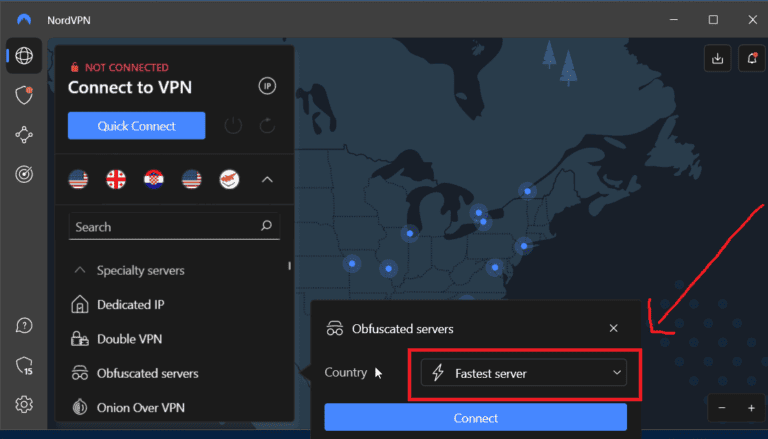The height and width of the screenshot is (439, 768).
Task: Open Meshnet from the sidebar
Action: (24, 134)
